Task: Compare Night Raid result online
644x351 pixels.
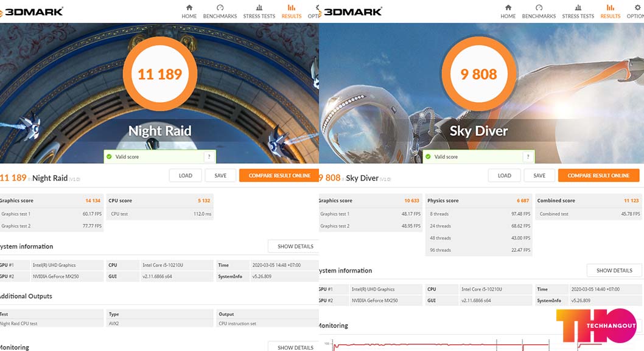Action: [x=279, y=175]
